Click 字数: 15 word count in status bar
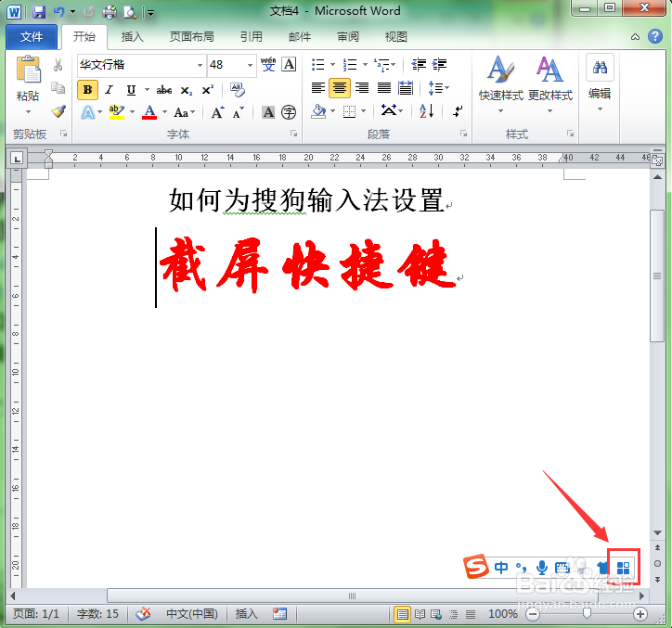672x628 pixels. point(97,614)
